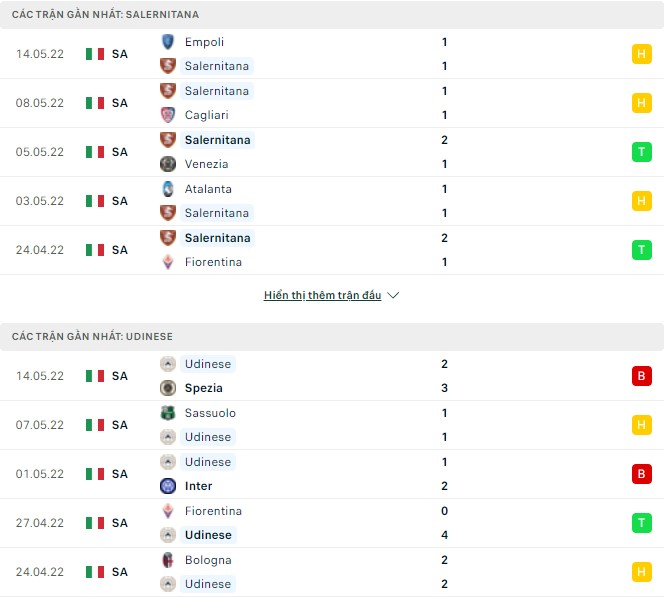The image size is (670, 597).
Task: Click the Venezia team crest icon
Action: [168, 164]
